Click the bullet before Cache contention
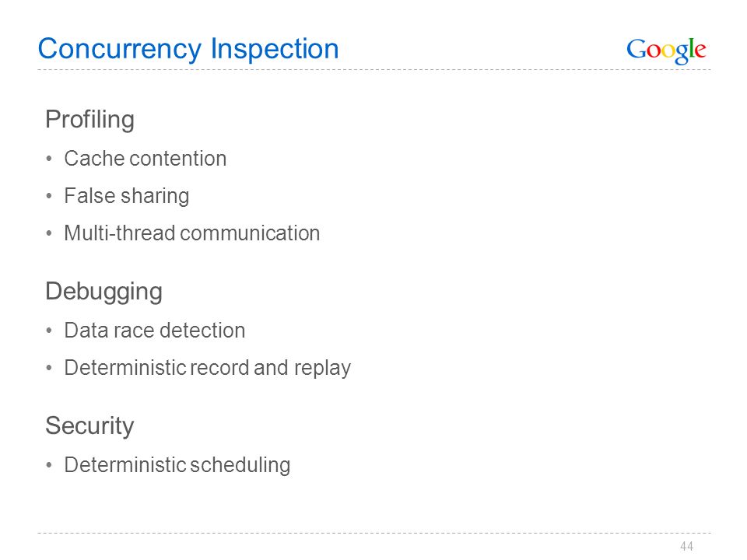 click(48, 159)
